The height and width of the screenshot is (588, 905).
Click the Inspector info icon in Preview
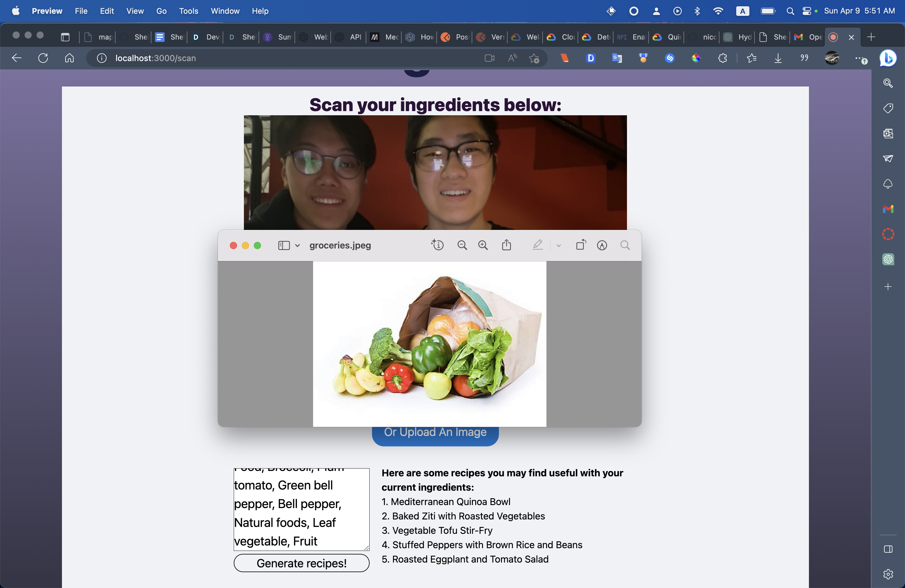click(x=437, y=245)
